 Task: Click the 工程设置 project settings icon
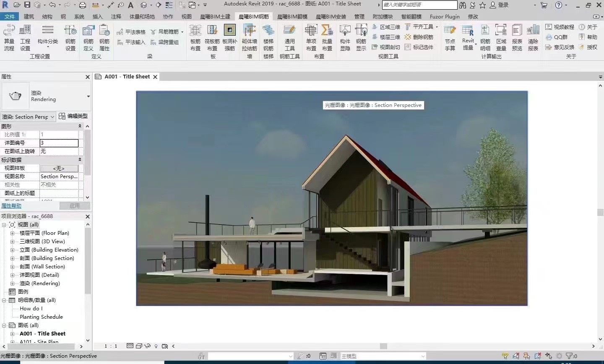point(25,37)
